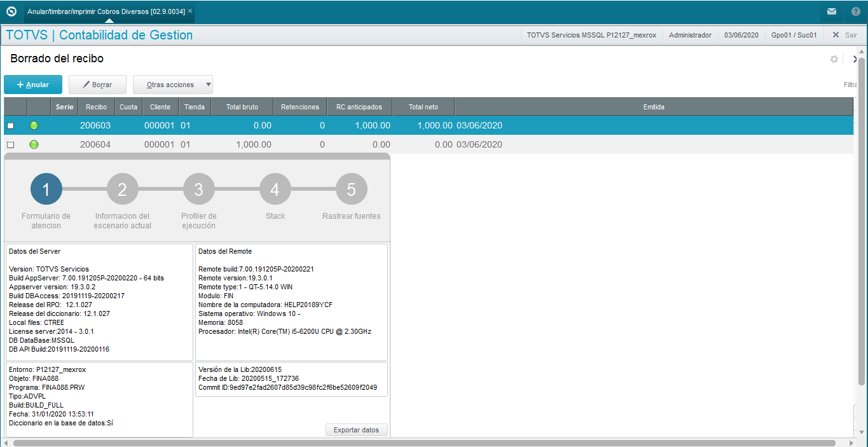Go to step 1 Formulario de atencion
Image resolution: width=868 pixels, height=447 pixels.
46,189
